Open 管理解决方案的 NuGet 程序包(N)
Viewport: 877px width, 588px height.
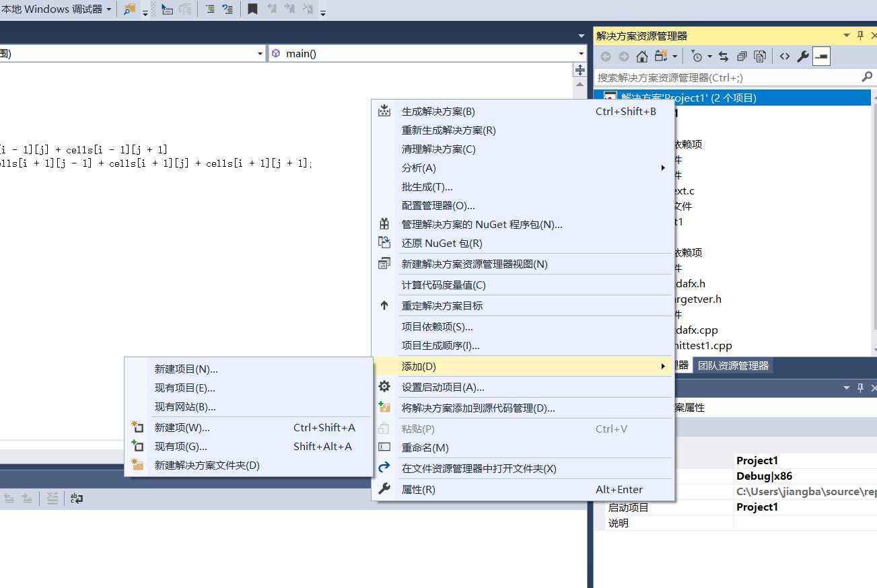[524, 225]
